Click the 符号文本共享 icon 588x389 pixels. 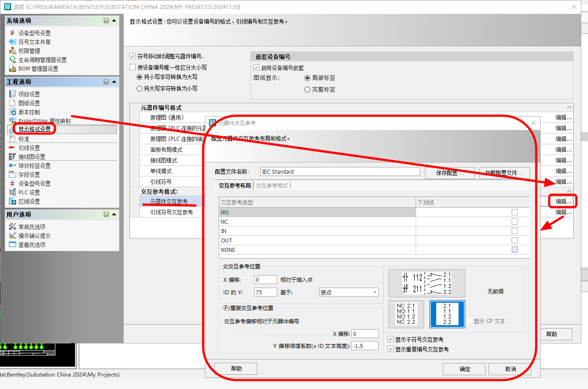click(13, 42)
